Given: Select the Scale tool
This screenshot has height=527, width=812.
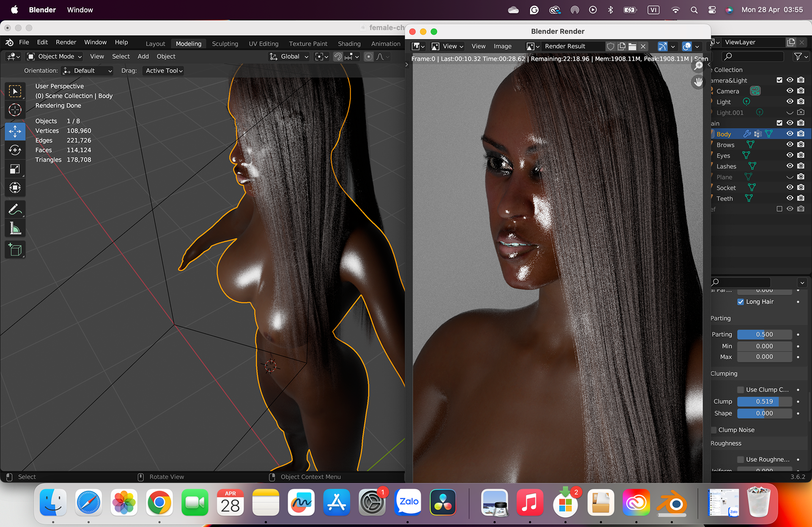Looking at the screenshot, I should point(15,169).
